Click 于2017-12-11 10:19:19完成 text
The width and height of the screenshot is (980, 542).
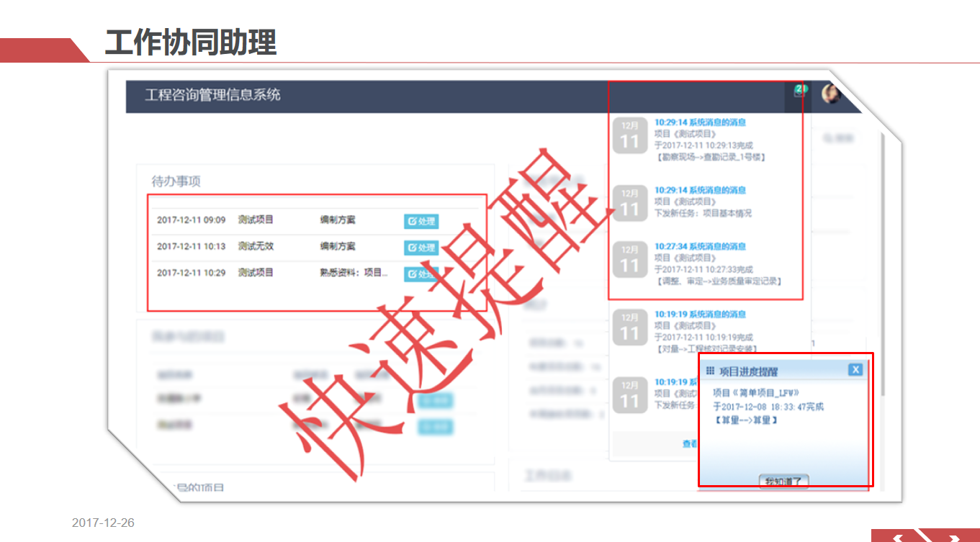click(703, 337)
